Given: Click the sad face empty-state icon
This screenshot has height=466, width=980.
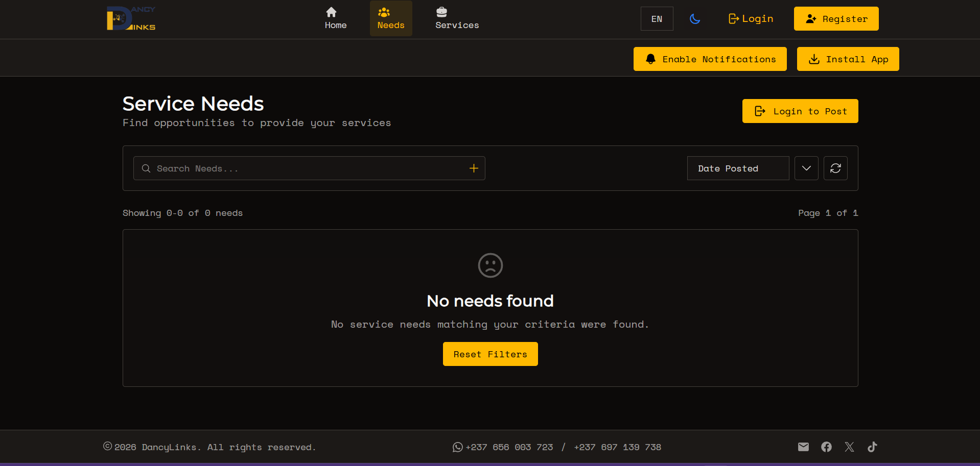Looking at the screenshot, I should pyautogui.click(x=491, y=265).
